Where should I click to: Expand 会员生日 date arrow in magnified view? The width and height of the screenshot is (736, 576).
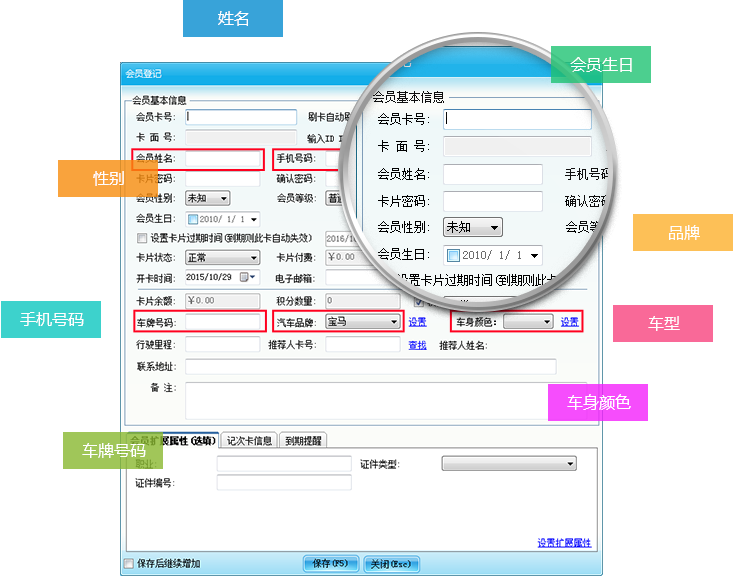click(534, 255)
